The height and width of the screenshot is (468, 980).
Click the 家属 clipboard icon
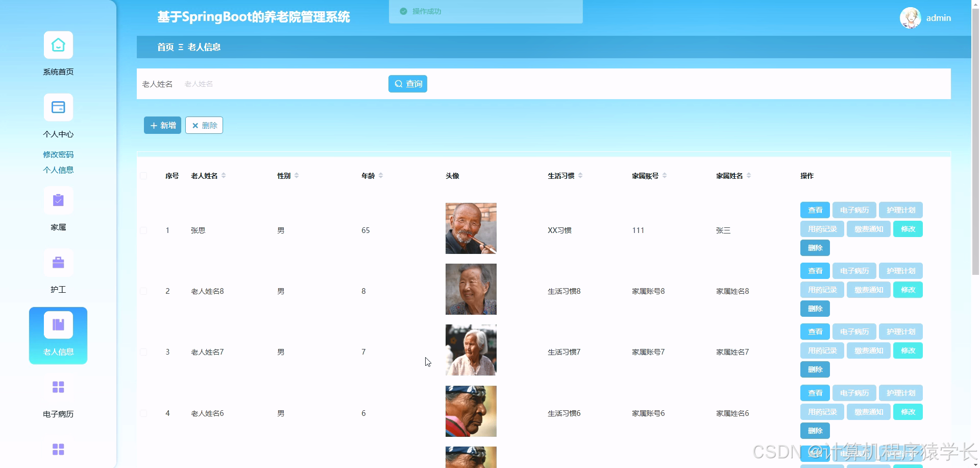58,200
